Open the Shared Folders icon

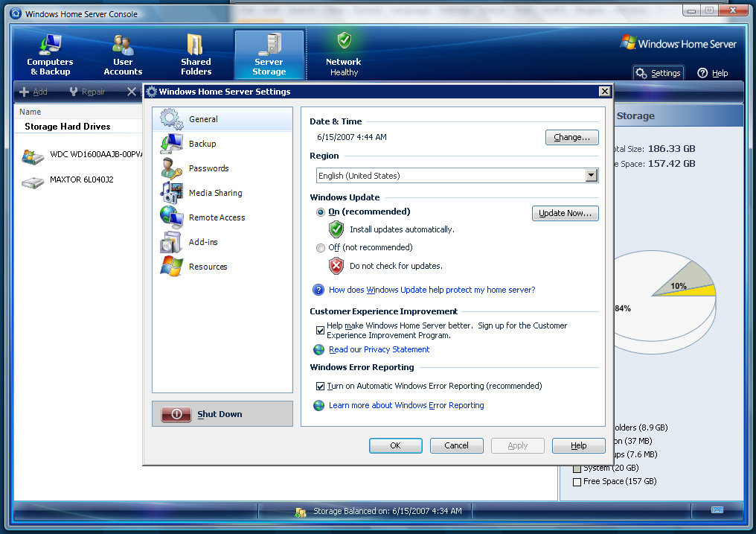(x=196, y=45)
